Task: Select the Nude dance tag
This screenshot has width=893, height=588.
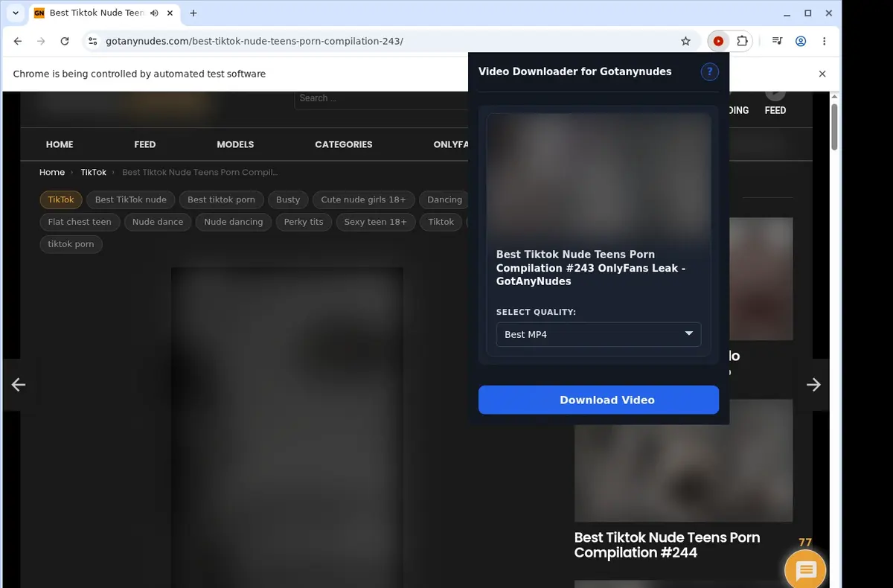Action: 158,222
